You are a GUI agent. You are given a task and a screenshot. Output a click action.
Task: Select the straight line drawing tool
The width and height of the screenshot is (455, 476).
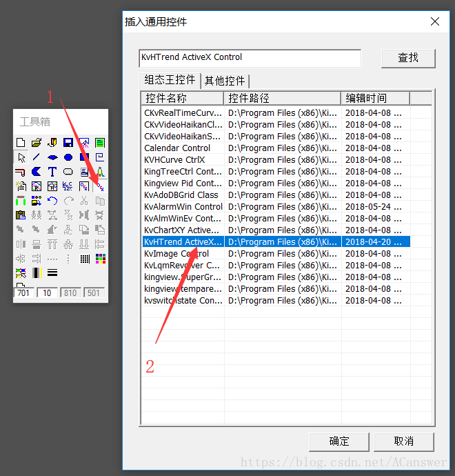click(x=37, y=157)
